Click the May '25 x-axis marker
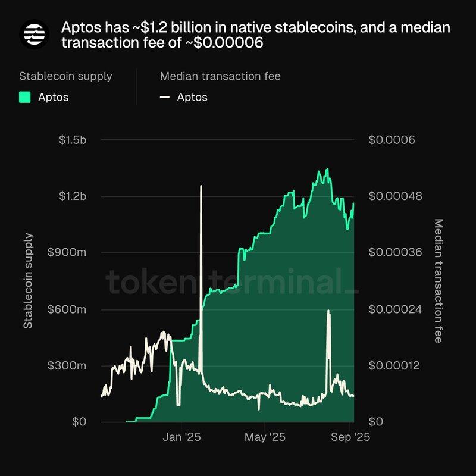Image resolution: width=476 pixels, height=476 pixels. click(265, 437)
